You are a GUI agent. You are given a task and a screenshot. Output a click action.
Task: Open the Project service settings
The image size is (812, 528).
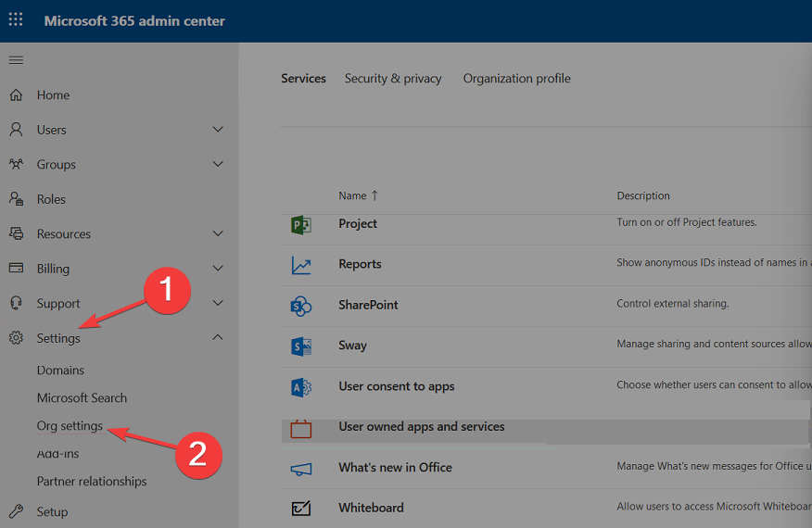[x=358, y=223]
